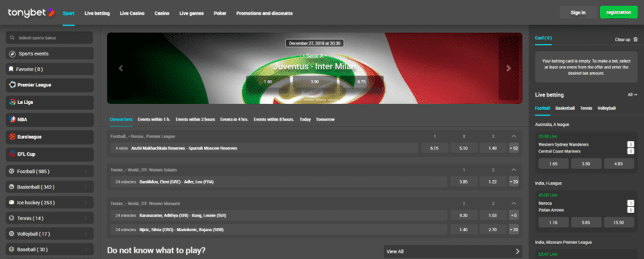Select Events within 2 hours filter

[x=195, y=119]
